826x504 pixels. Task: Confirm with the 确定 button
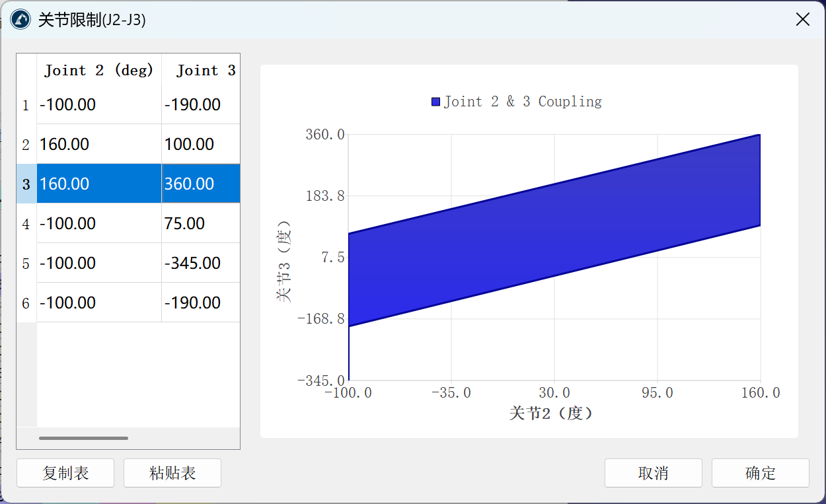tap(760, 473)
